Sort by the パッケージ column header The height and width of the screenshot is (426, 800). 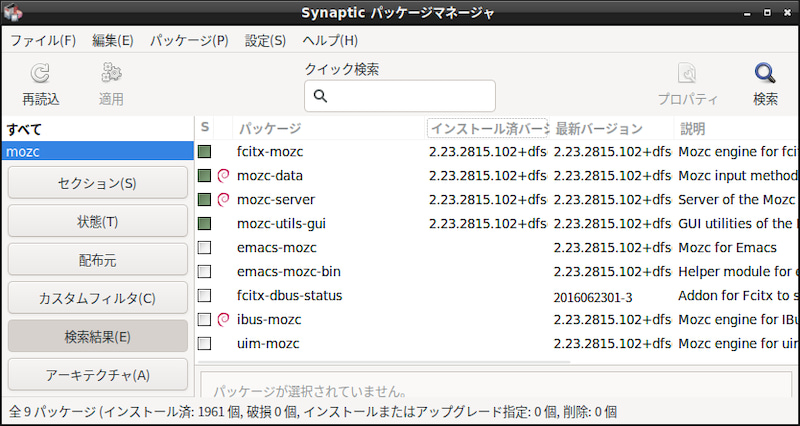pos(329,128)
